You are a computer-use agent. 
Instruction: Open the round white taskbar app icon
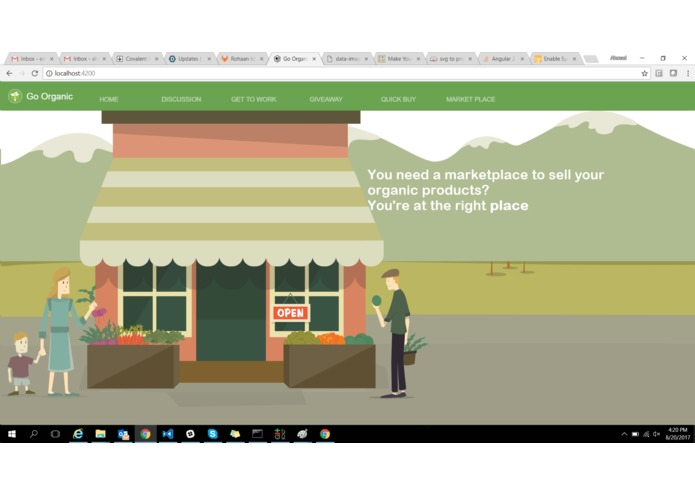pos(190,434)
